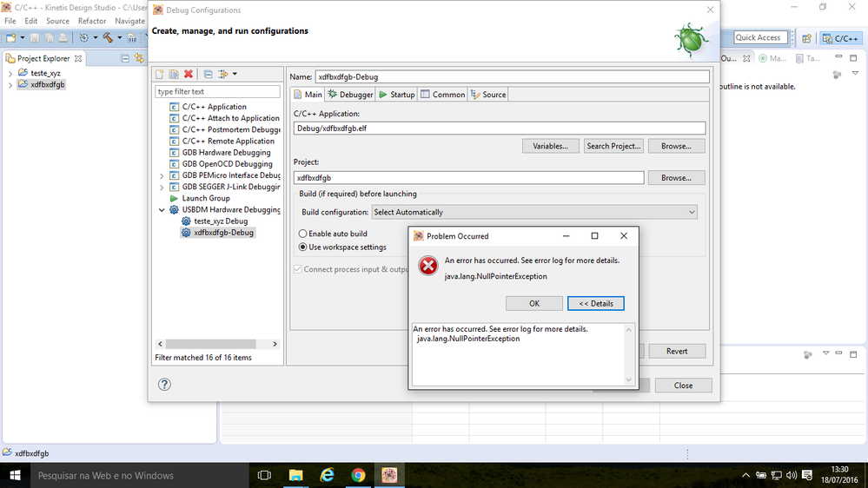Click the Quick Access search box
The image size is (868, 488).
[x=760, y=37]
